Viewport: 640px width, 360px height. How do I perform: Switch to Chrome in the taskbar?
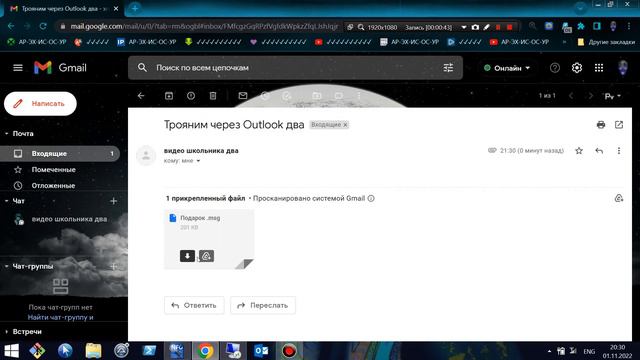click(x=205, y=351)
